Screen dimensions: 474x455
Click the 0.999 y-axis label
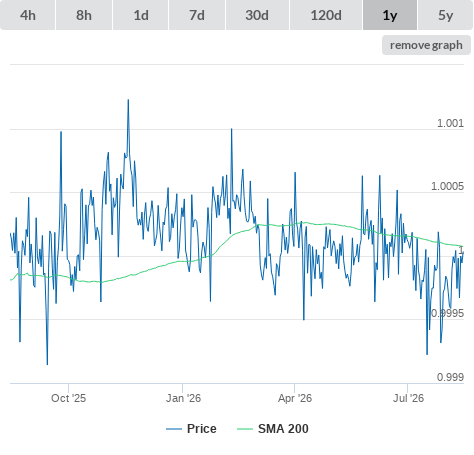point(450,377)
